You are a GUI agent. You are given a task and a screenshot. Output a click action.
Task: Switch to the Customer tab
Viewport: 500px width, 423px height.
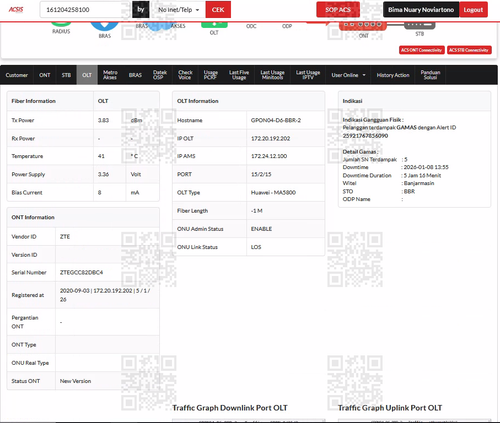click(x=17, y=75)
